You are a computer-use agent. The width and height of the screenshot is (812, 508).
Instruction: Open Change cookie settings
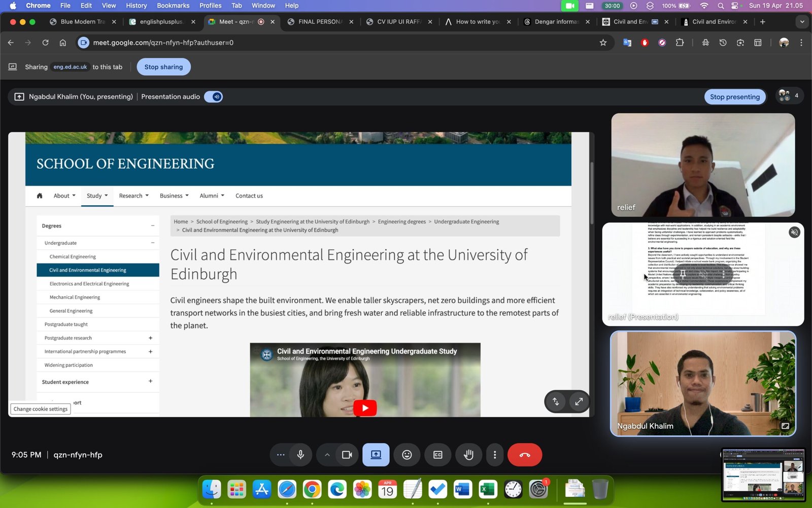(41, 409)
